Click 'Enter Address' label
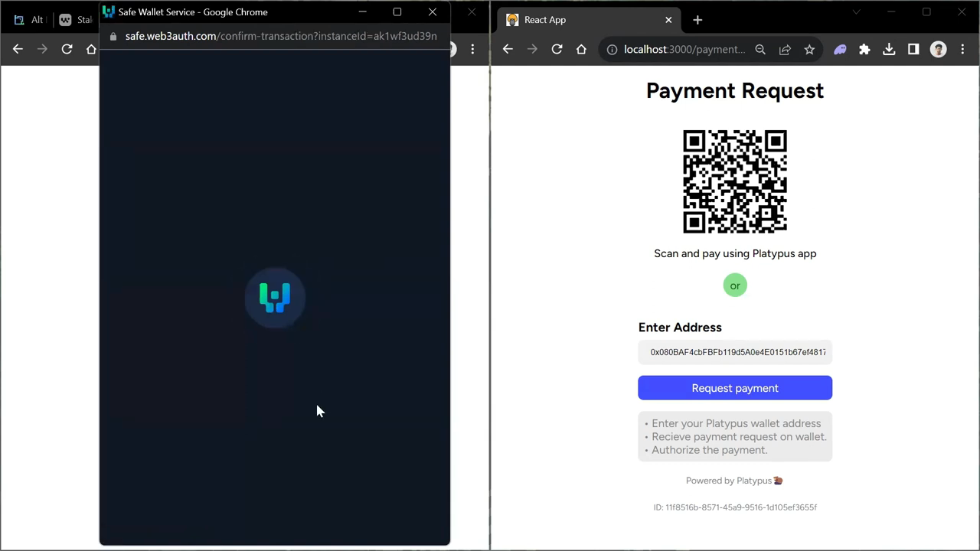Screen dimensions: 980x551 (680, 328)
